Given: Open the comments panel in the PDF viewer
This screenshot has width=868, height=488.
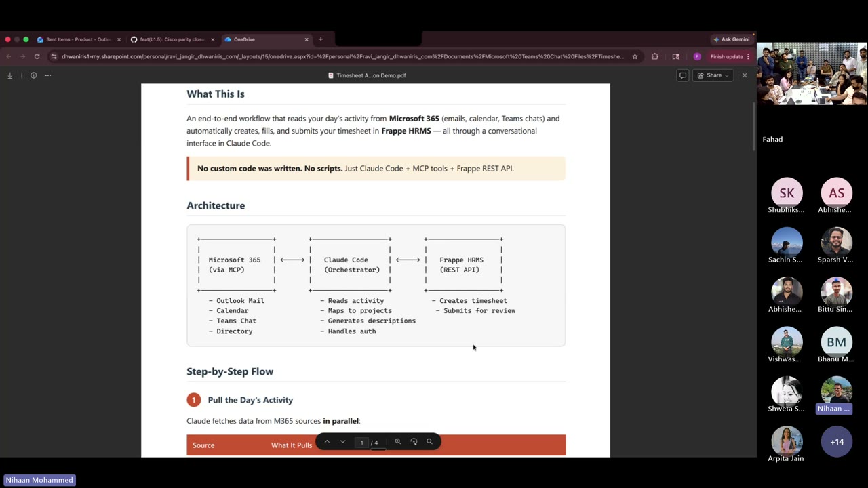Looking at the screenshot, I should click(x=683, y=75).
